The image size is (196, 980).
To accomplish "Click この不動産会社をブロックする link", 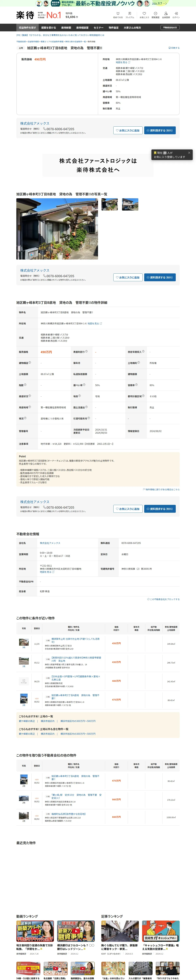I will click(163, 599).
